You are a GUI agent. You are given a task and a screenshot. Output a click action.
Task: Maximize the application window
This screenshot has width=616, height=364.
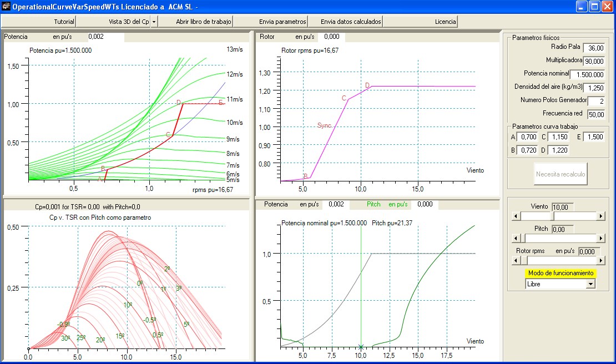click(x=594, y=6)
